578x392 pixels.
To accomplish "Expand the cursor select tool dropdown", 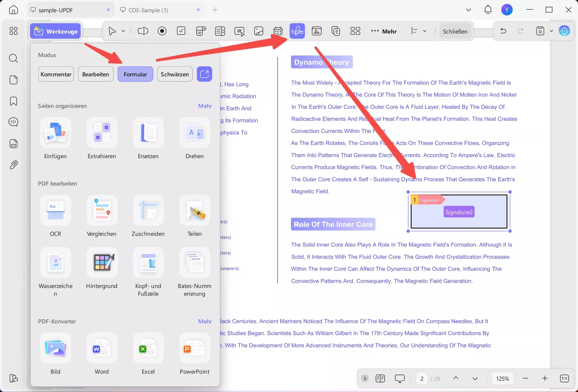I will 123,31.
